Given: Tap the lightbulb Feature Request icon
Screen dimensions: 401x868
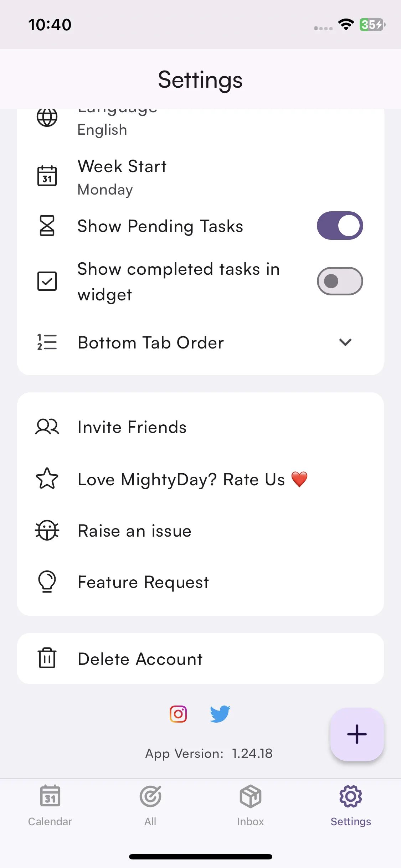Looking at the screenshot, I should pyautogui.click(x=47, y=582).
